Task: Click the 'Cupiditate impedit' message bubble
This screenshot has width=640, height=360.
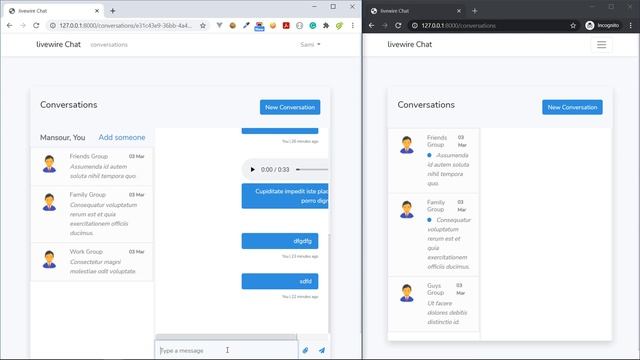Action: coord(285,196)
